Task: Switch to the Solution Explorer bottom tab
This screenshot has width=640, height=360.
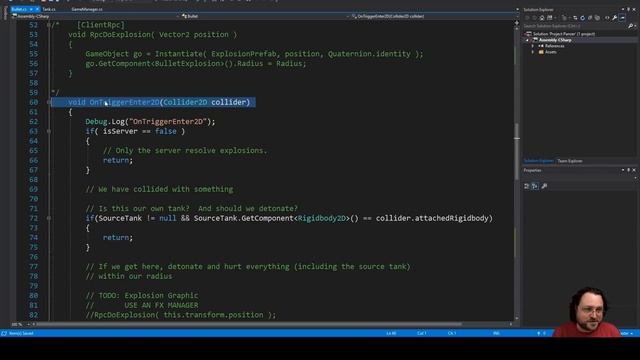Action: coord(538,161)
